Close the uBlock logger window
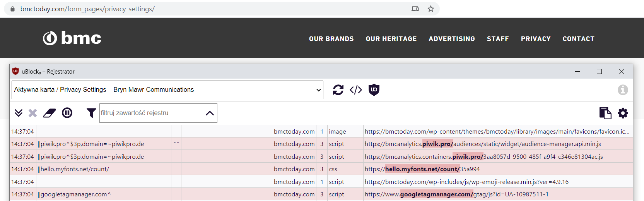The image size is (644, 201). [622, 72]
